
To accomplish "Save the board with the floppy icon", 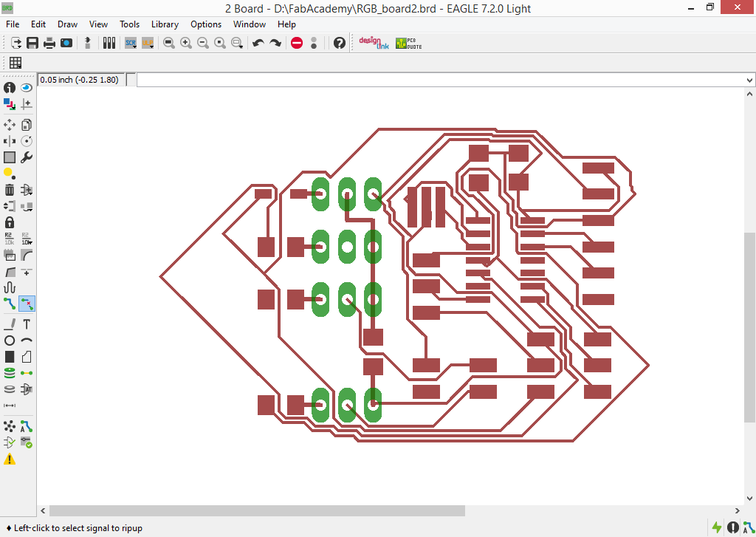I will (32, 43).
